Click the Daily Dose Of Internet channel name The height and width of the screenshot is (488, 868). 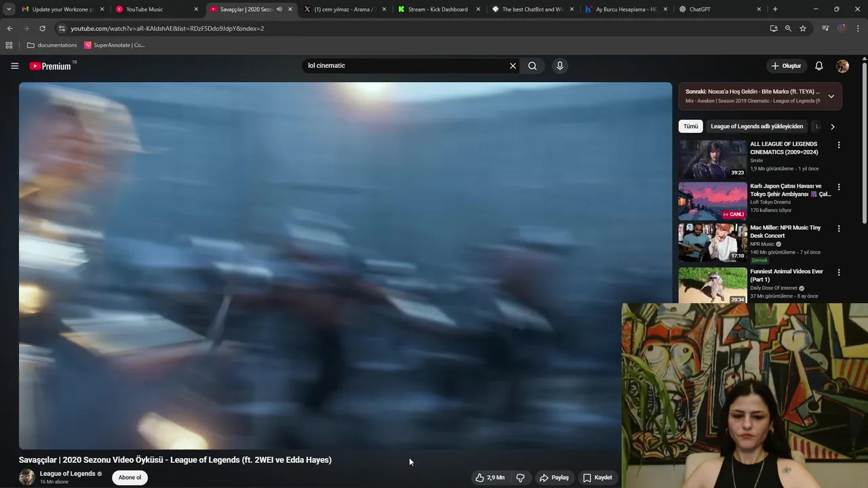773,288
